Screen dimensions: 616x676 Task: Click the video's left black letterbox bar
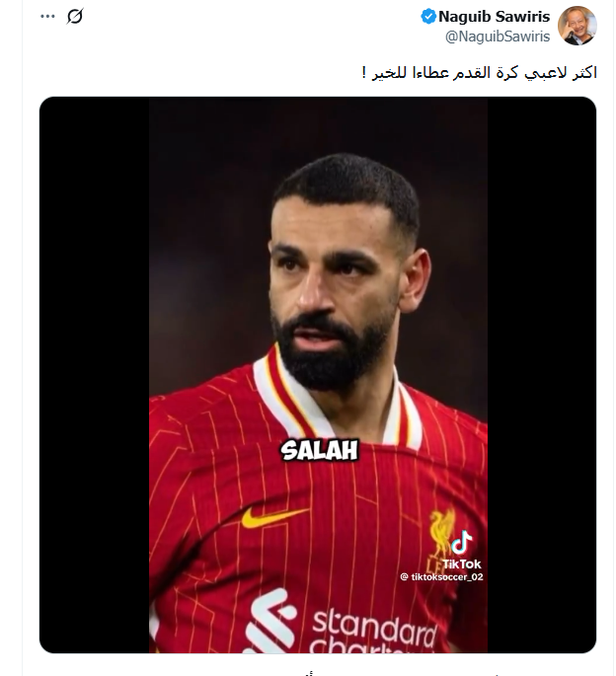tap(94, 375)
